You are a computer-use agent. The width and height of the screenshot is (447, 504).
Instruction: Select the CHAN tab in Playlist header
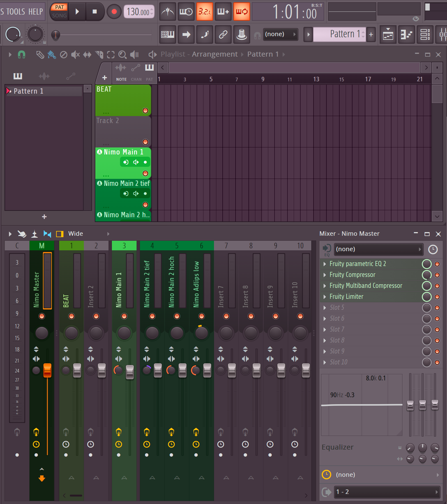click(x=136, y=79)
